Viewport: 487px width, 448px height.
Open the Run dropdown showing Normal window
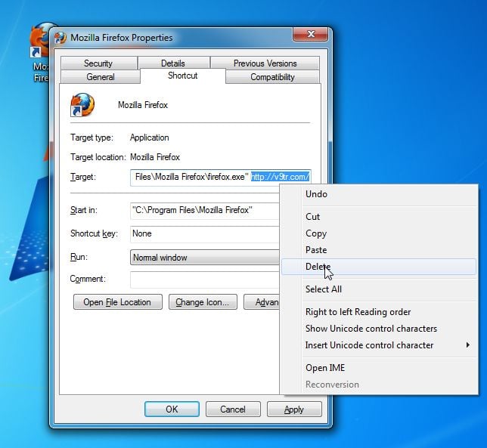click(205, 258)
